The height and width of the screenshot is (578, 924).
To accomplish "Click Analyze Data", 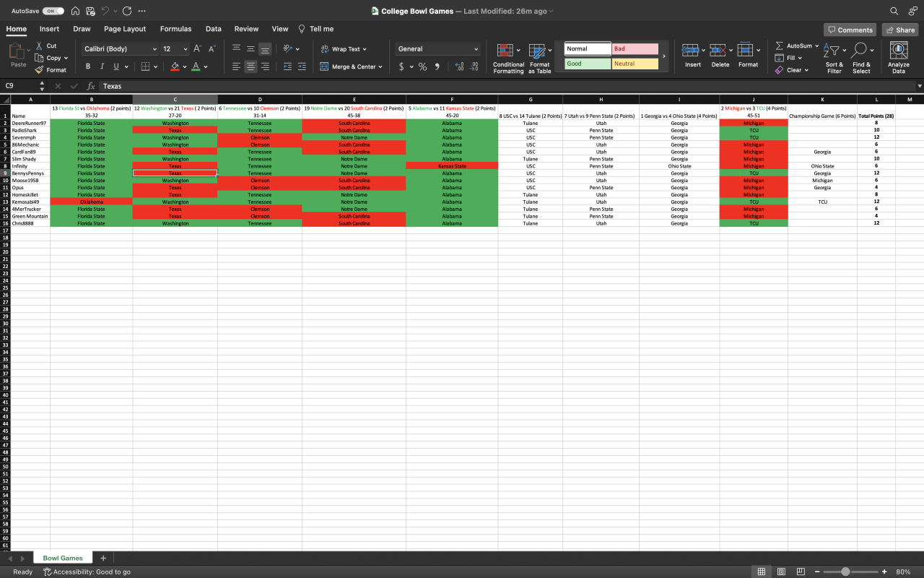I will point(899,58).
